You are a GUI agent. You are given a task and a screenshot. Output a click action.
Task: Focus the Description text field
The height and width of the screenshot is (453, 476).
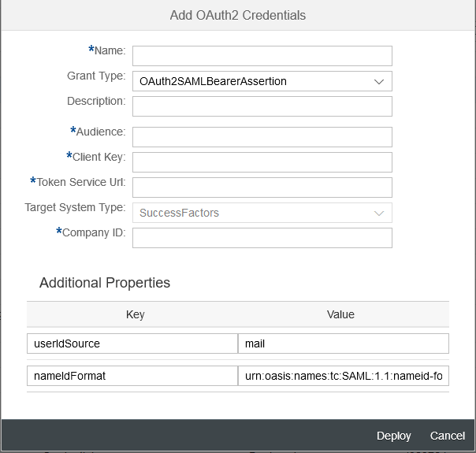click(x=262, y=106)
